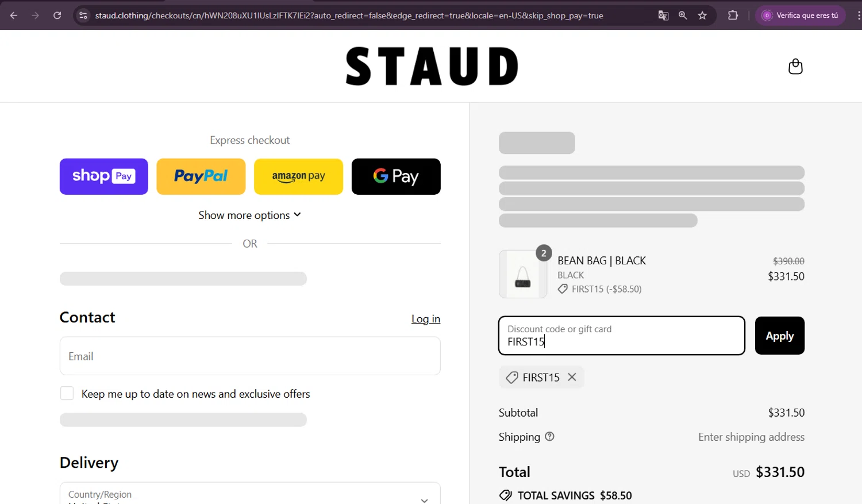This screenshot has height=504, width=862.
Task: Select the address bar URL
Action: pos(349,16)
